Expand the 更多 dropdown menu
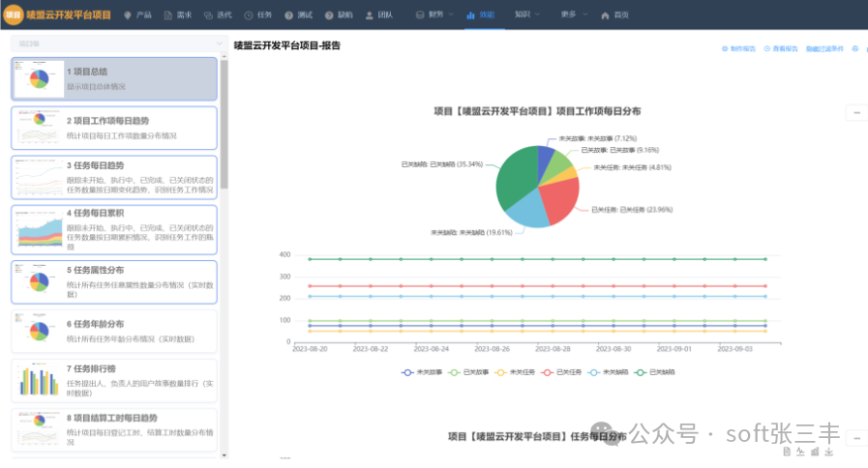 tap(572, 15)
